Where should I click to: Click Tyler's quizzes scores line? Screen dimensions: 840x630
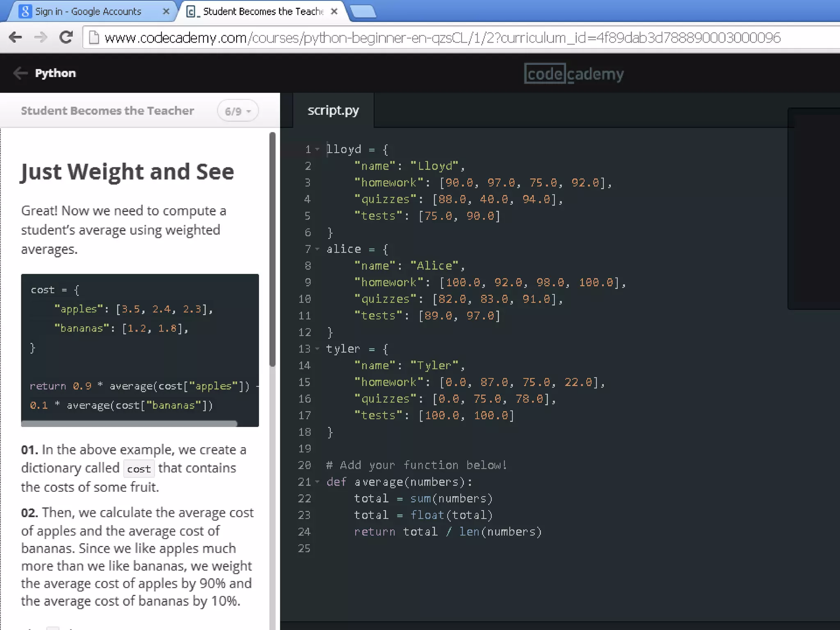455,399
